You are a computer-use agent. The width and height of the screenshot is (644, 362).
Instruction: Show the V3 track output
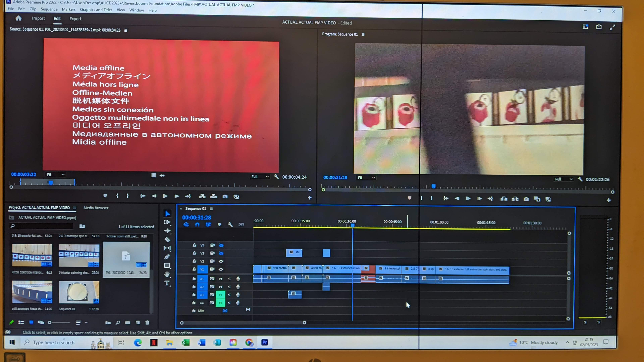coord(221,253)
